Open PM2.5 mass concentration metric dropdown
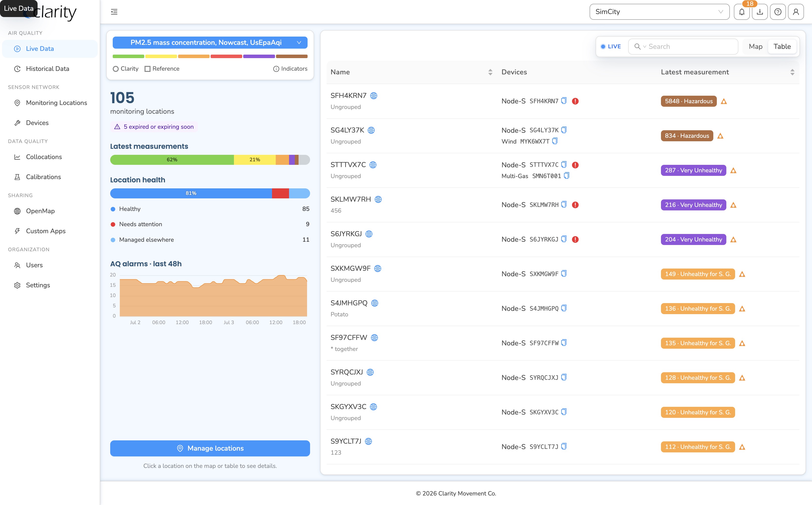Viewport: 812px width, 505px height. pyautogui.click(x=210, y=43)
